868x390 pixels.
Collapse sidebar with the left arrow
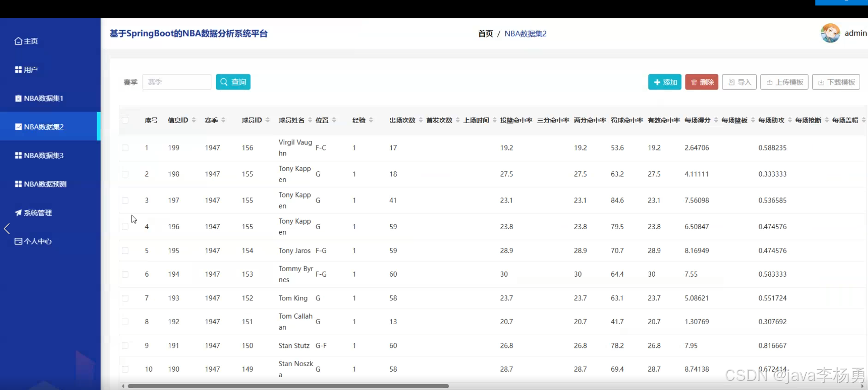pyautogui.click(x=7, y=229)
